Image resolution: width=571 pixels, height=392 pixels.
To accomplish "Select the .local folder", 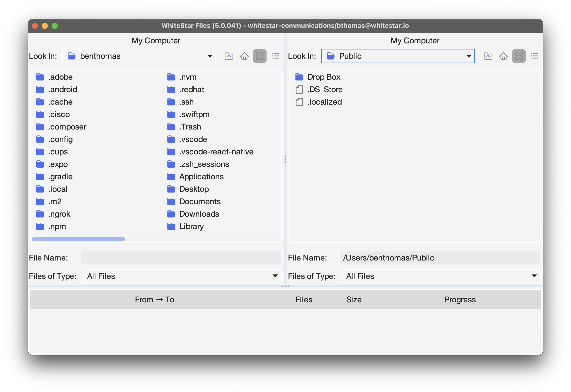I will [52, 189].
